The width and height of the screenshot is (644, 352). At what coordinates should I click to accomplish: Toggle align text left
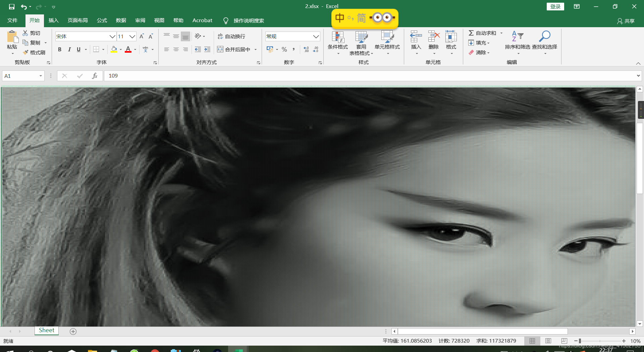166,49
